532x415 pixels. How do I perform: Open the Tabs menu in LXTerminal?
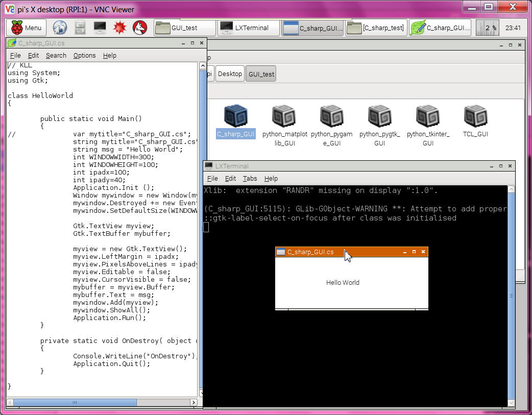pos(250,179)
